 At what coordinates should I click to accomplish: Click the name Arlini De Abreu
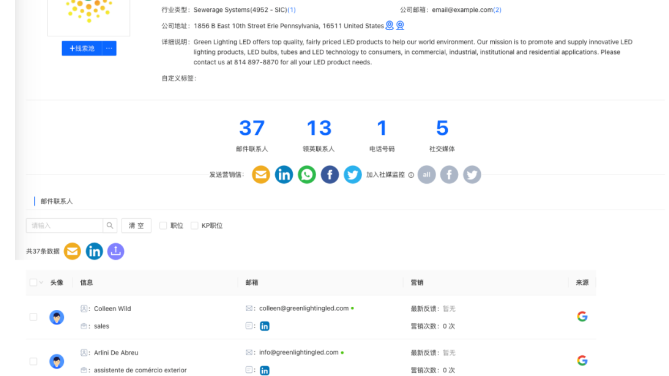pos(116,353)
